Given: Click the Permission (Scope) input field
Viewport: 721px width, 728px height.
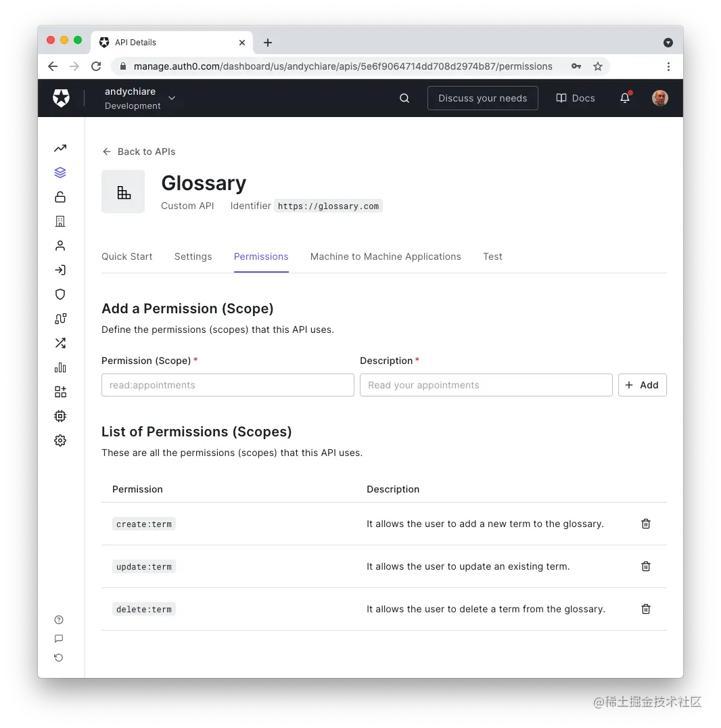Looking at the screenshot, I should tap(227, 385).
